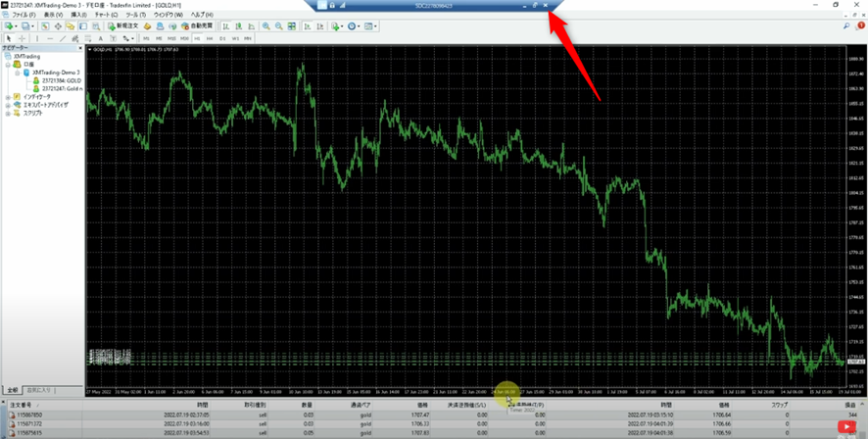This screenshot has height=439, width=868.
Task: Open the ヘルプ (H) menu
Action: [202, 15]
